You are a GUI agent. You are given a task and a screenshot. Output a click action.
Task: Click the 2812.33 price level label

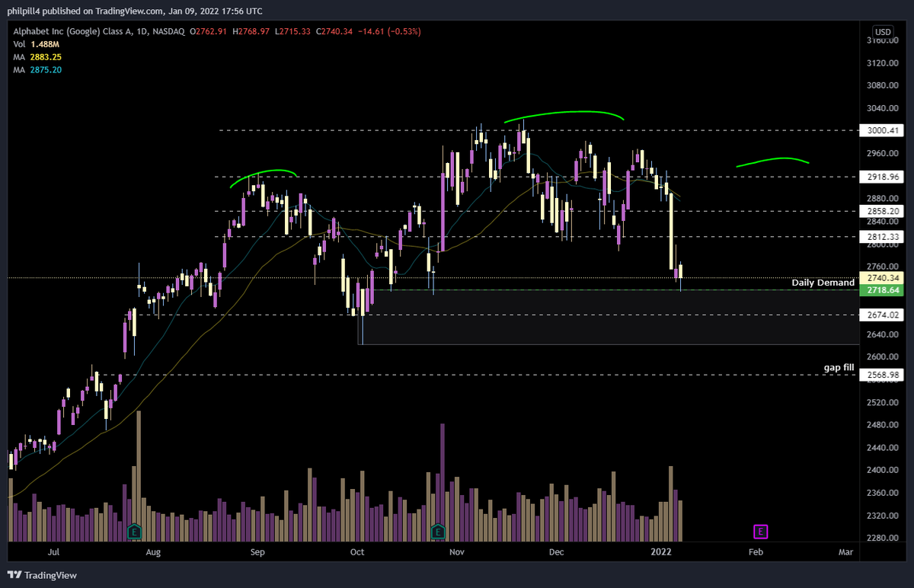(881, 237)
